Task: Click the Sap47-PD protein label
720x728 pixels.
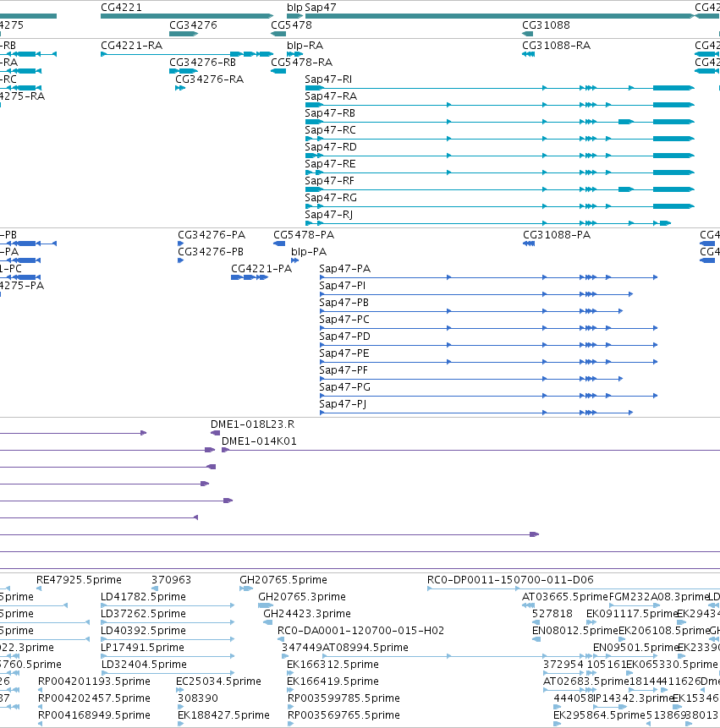Action: coord(344,337)
